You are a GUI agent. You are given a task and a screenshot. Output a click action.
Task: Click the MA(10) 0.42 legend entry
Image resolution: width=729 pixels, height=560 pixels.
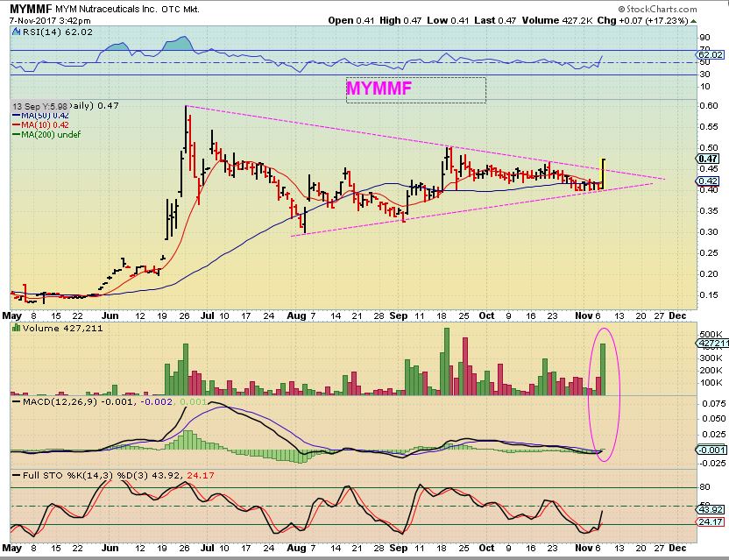(40, 124)
